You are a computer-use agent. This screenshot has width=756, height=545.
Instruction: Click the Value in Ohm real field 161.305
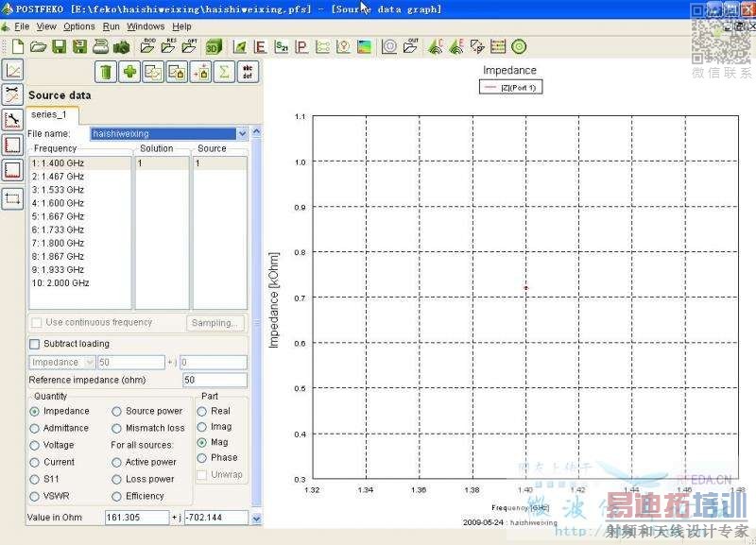coord(137,518)
